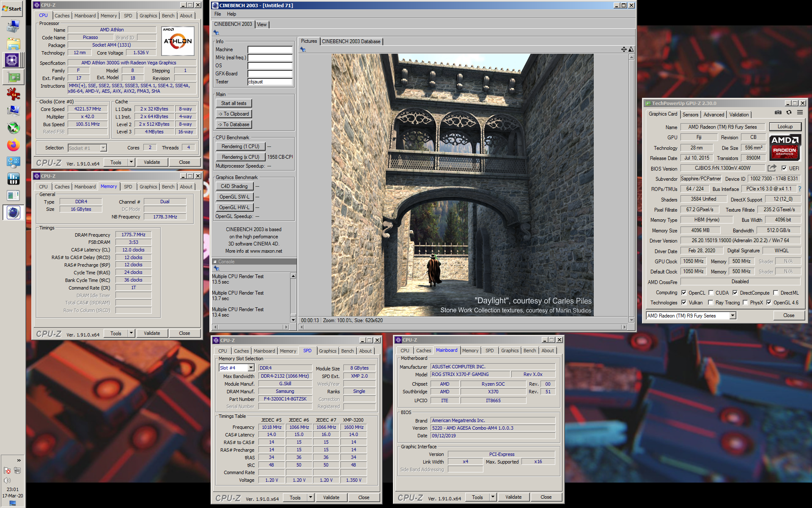
Task: Open the Socket #1 selection dropdown
Action: (x=103, y=148)
